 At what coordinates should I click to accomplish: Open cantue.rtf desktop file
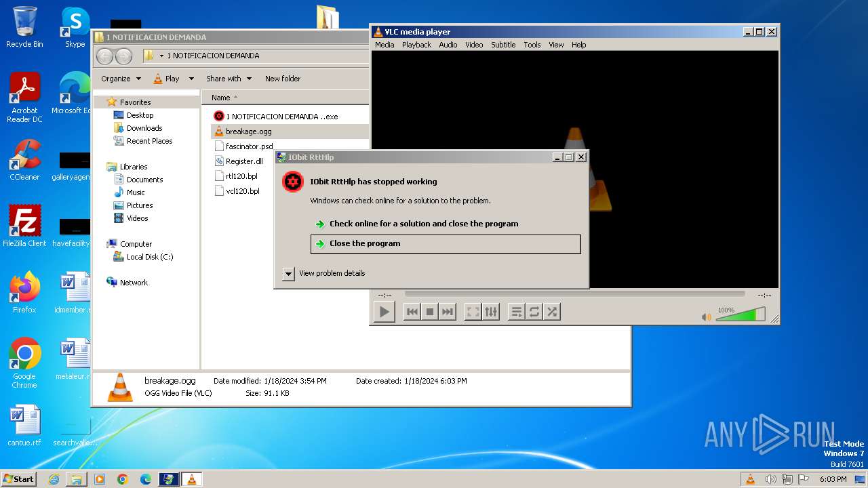(x=24, y=426)
